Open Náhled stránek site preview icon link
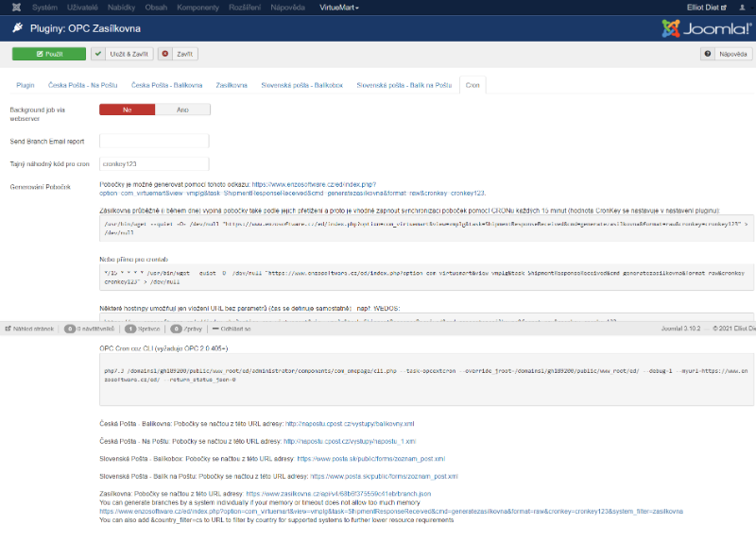 pyautogui.click(x=30, y=329)
